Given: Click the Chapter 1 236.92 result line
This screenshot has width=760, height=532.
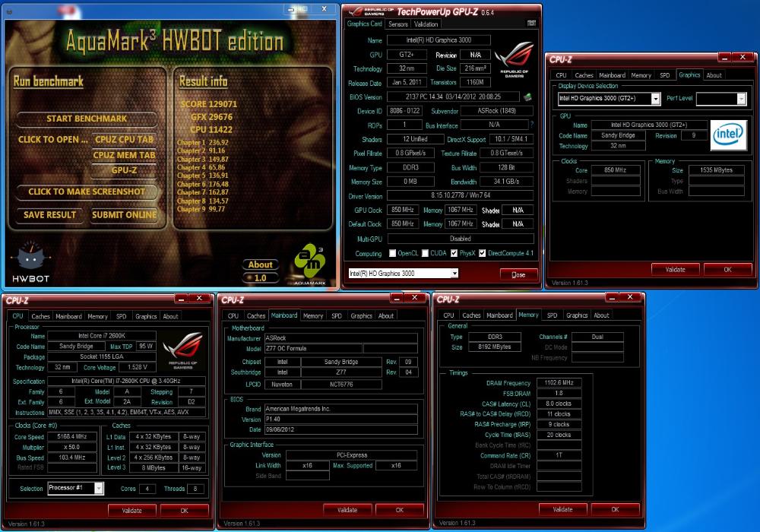Looking at the screenshot, I should coord(203,142).
